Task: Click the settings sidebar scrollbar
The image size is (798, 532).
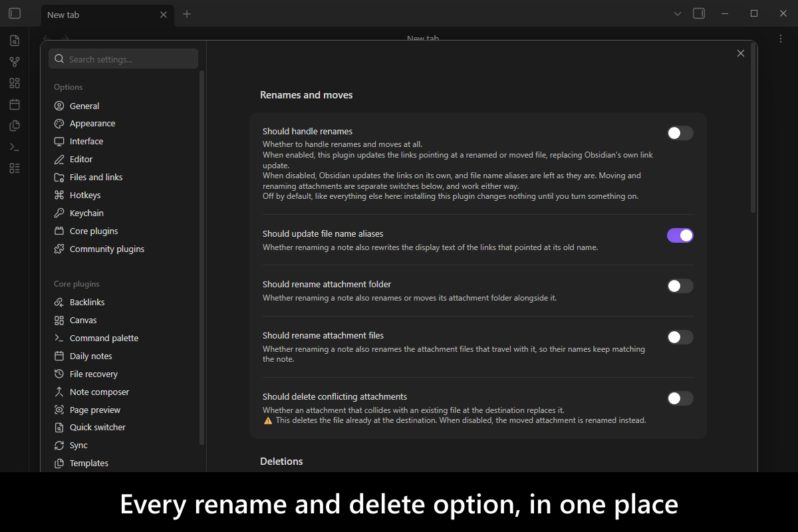Action: tap(201, 258)
